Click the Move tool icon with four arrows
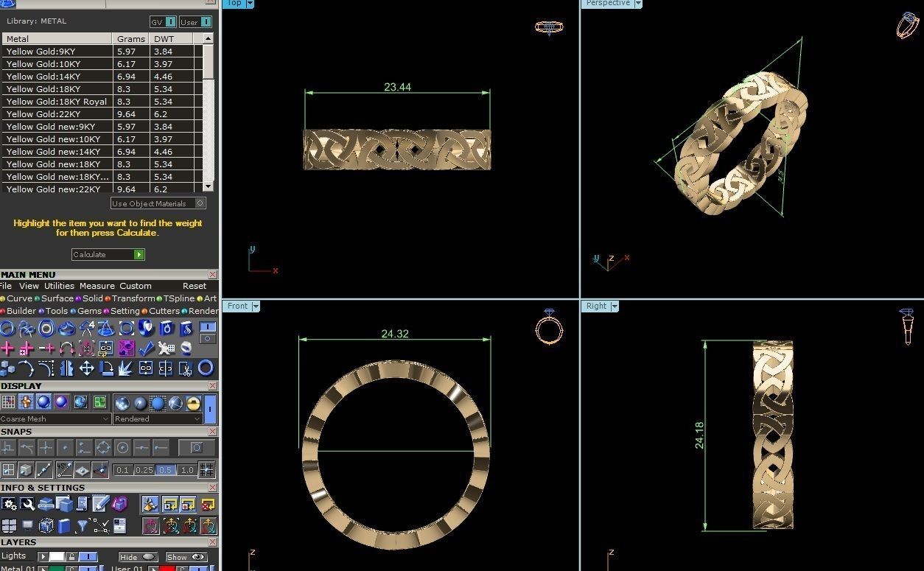 click(x=87, y=368)
